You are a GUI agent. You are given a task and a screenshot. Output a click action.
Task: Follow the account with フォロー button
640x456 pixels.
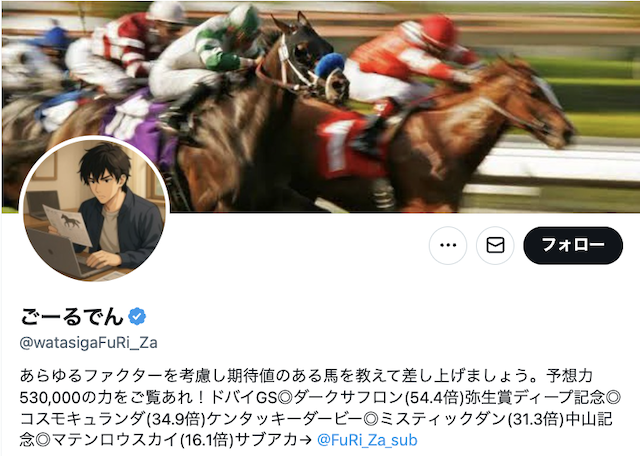(573, 245)
